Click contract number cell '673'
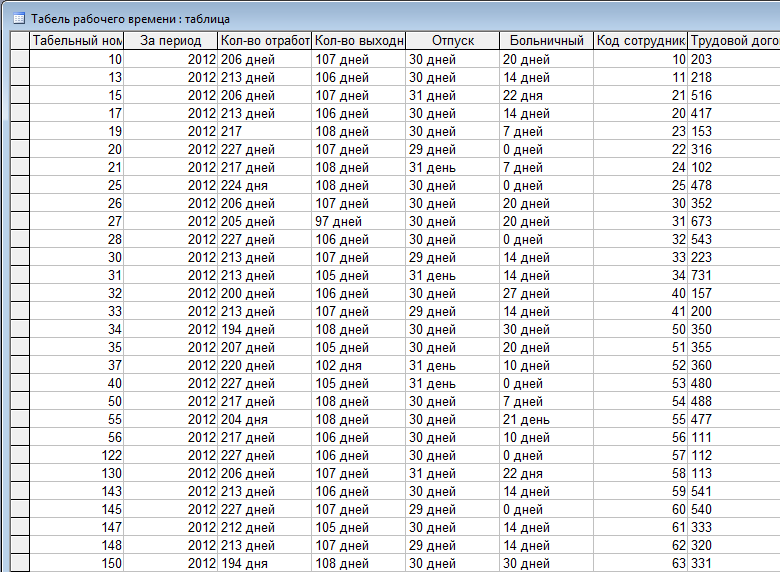Viewport: 780px width, 572px height. click(x=734, y=221)
